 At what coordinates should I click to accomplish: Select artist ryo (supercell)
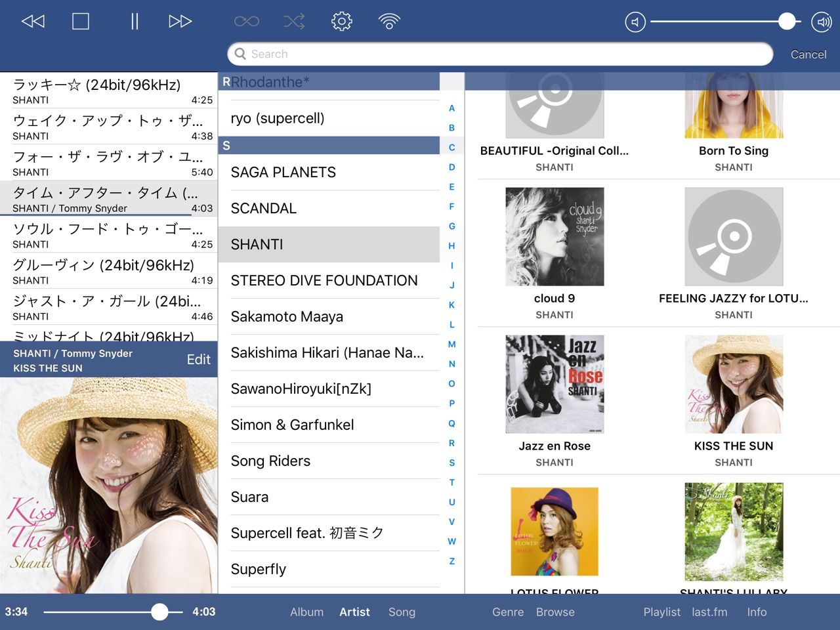tap(329, 118)
